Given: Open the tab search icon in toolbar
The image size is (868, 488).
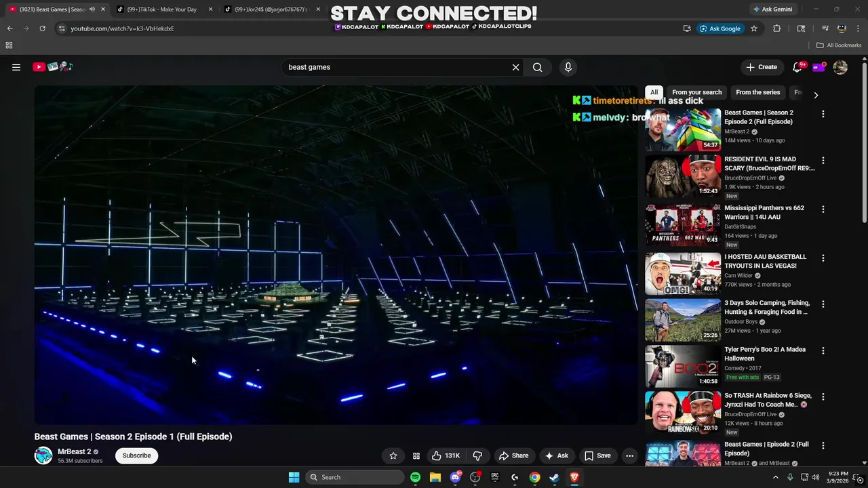Looking at the screenshot, I should click(x=801, y=28).
